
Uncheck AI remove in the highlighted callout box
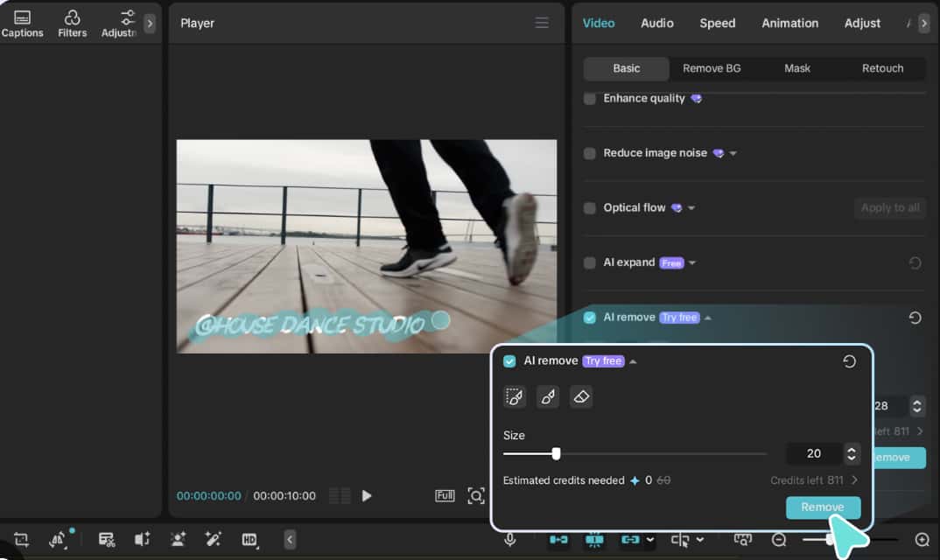click(x=509, y=361)
